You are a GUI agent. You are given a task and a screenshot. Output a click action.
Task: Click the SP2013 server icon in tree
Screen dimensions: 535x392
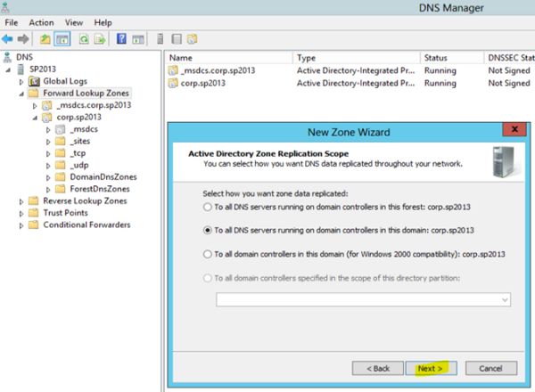[x=21, y=69]
